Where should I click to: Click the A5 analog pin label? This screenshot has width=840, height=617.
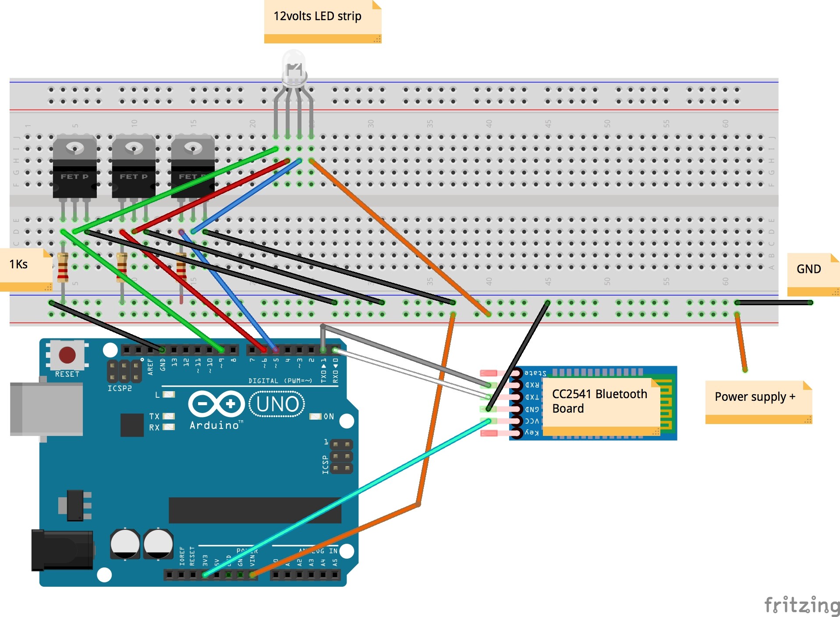(x=335, y=562)
